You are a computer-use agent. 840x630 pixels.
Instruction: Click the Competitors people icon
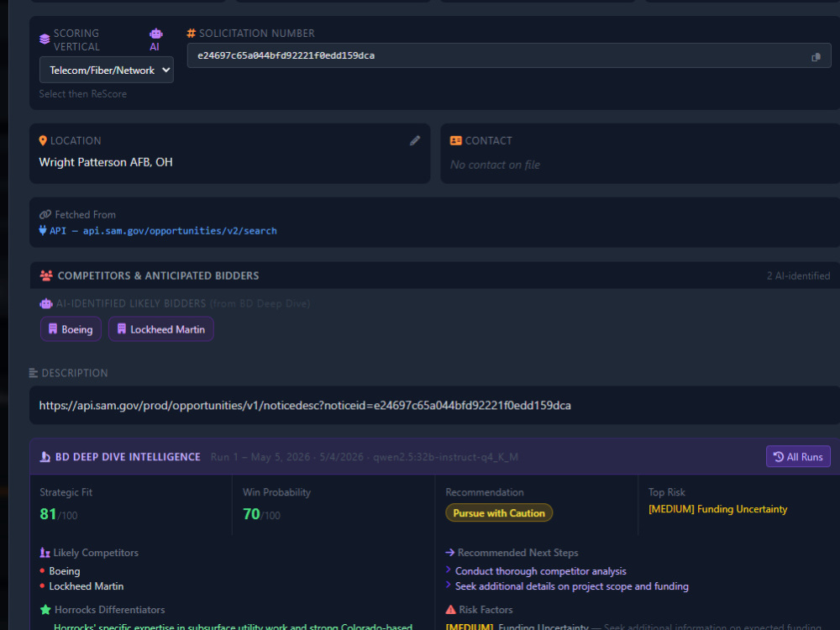(46, 276)
